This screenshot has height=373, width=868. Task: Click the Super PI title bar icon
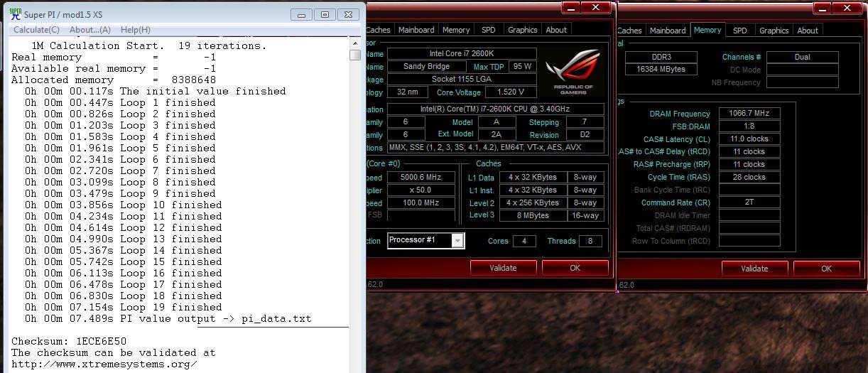pyautogui.click(x=15, y=13)
